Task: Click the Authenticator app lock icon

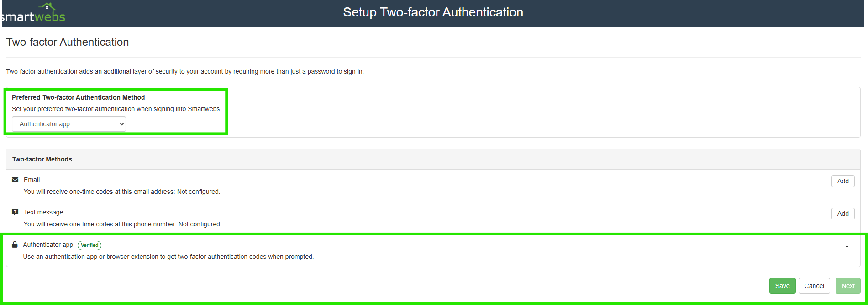Action: [15, 245]
